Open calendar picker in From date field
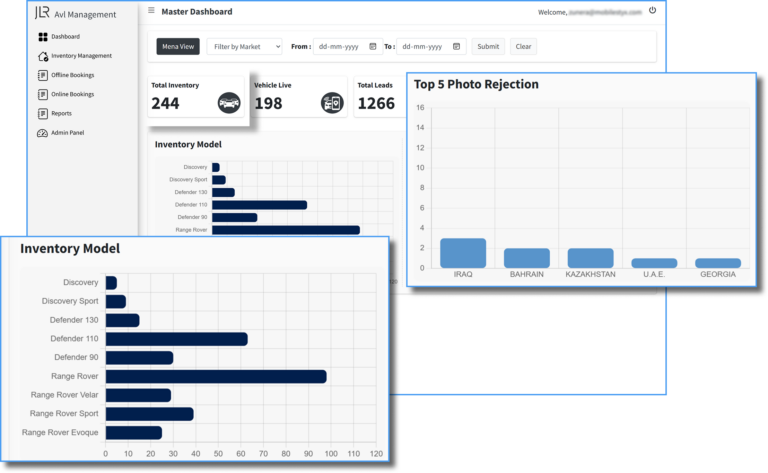768x473 pixels. coord(373,46)
